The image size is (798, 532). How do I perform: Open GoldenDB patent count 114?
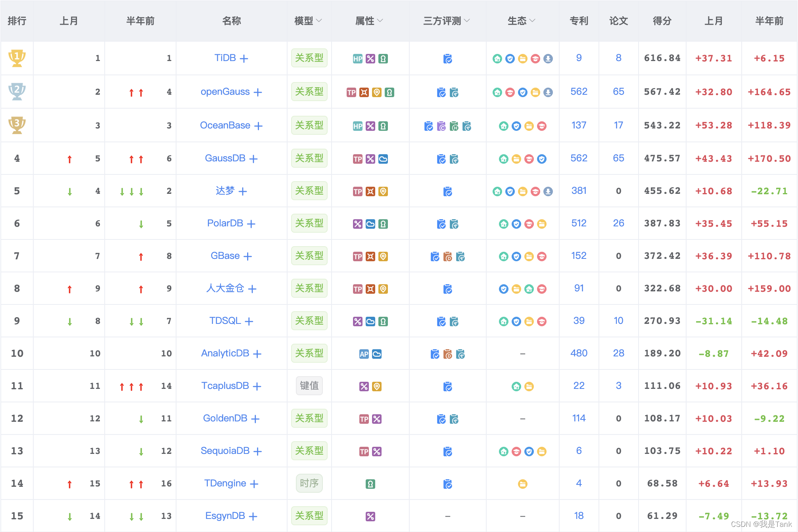[x=579, y=418]
